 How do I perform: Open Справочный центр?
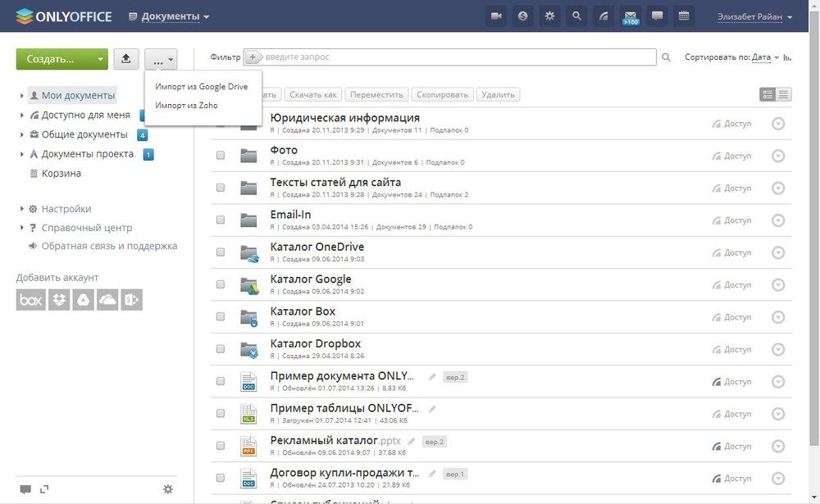[x=87, y=228]
